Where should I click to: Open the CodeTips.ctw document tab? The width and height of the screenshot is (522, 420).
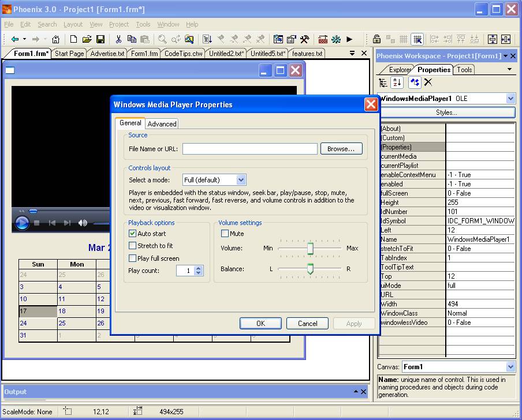pos(183,54)
